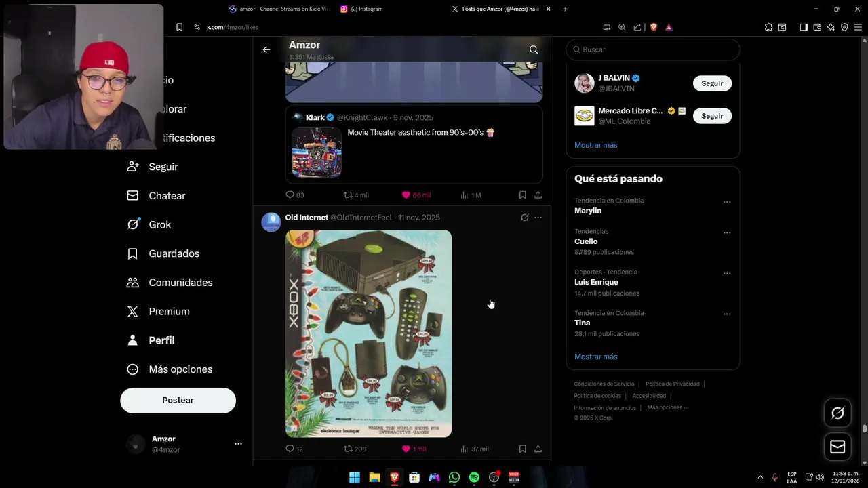Screen dimensions: 868x488
Task: Reply to the Old Internet Xbox post
Action: coord(294,449)
